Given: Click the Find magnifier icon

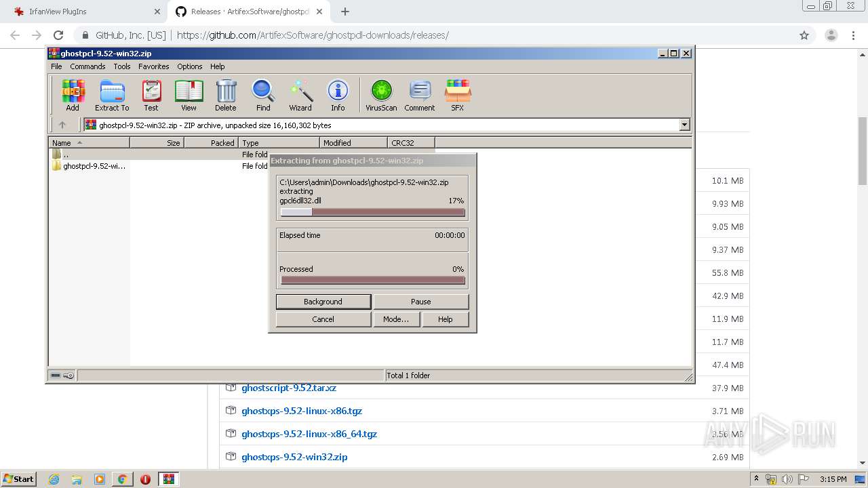Looking at the screenshot, I should click(x=263, y=95).
